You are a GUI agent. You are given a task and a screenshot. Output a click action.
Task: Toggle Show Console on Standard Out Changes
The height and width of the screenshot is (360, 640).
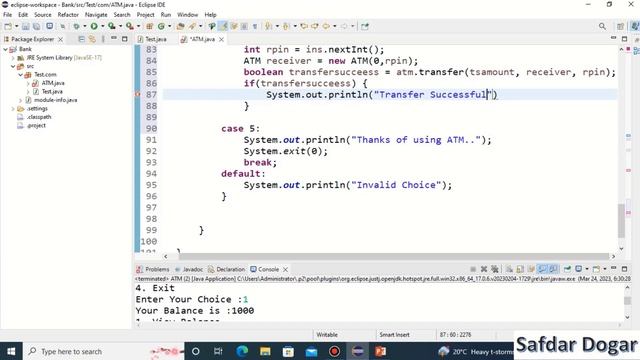click(542, 269)
